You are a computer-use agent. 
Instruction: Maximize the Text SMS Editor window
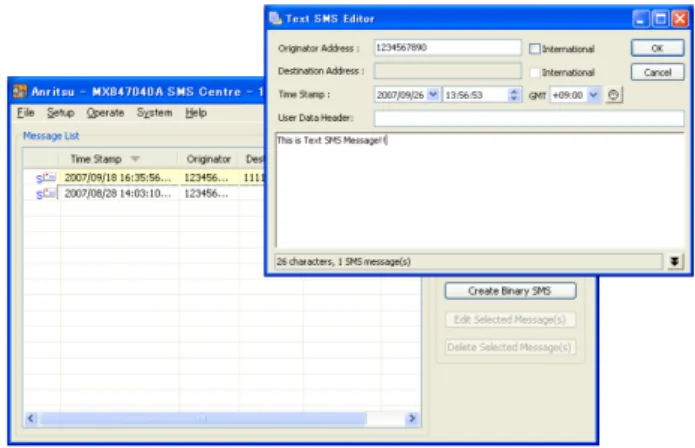[x=660, y=19]
